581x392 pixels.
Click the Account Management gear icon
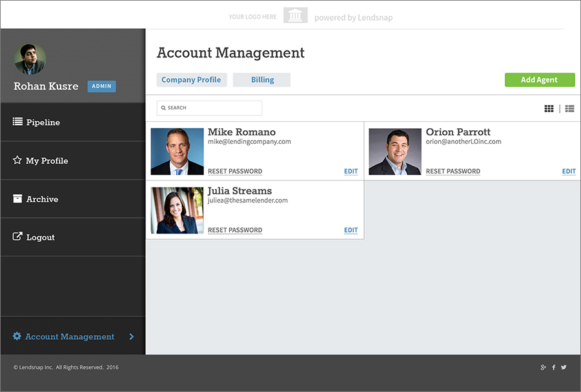[x=17, y=337]
